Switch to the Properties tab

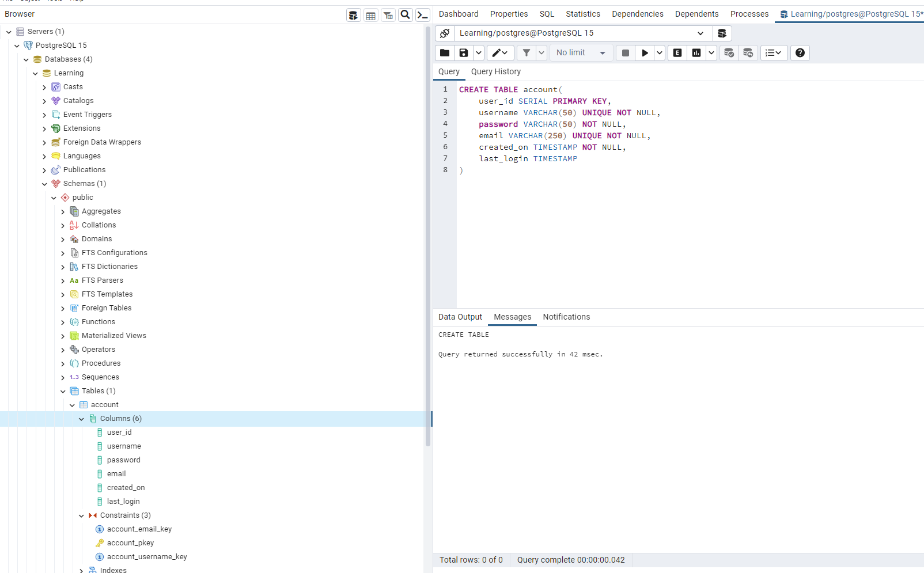(x=509, y=14)
